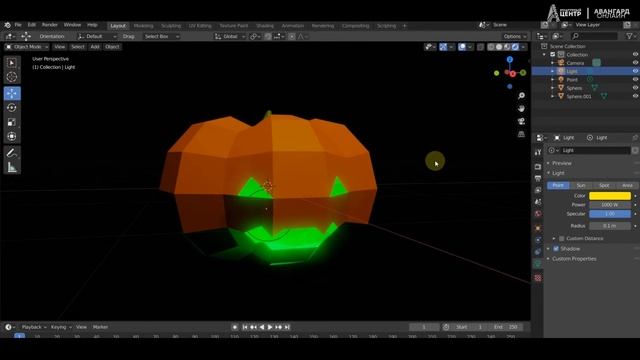640x360 pixels.
Task: Open the Object Constraints properties tab
Action: (x=538, y=252)
